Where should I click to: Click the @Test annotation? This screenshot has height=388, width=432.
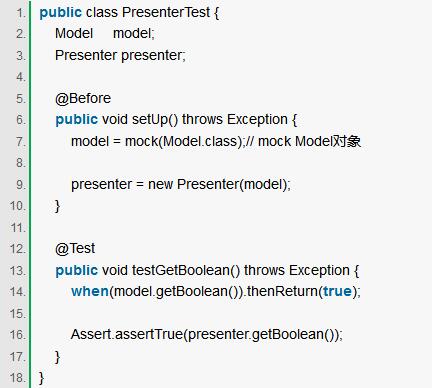point(75,249)
